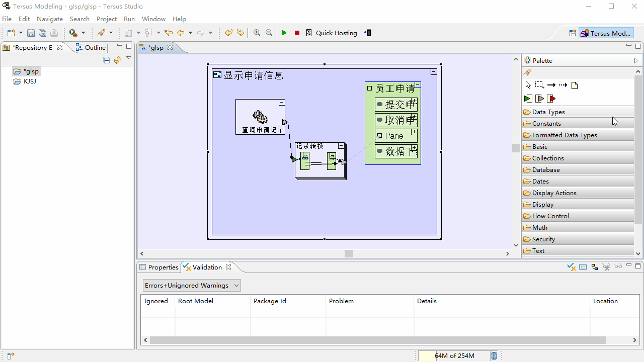This screenshot has height=362, width=644.
Task: Click the Collapse All icon in Repository Explorer
Action: pyautogui.click(x=106, y=60)
